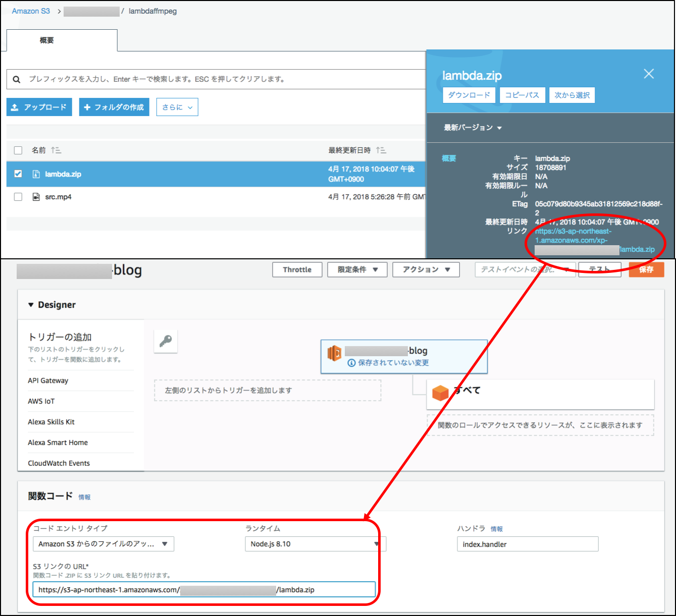Uncheck the lambda.zip row checkbox
Viewport: 676px width, 616px height.
(x=18, y=174)
